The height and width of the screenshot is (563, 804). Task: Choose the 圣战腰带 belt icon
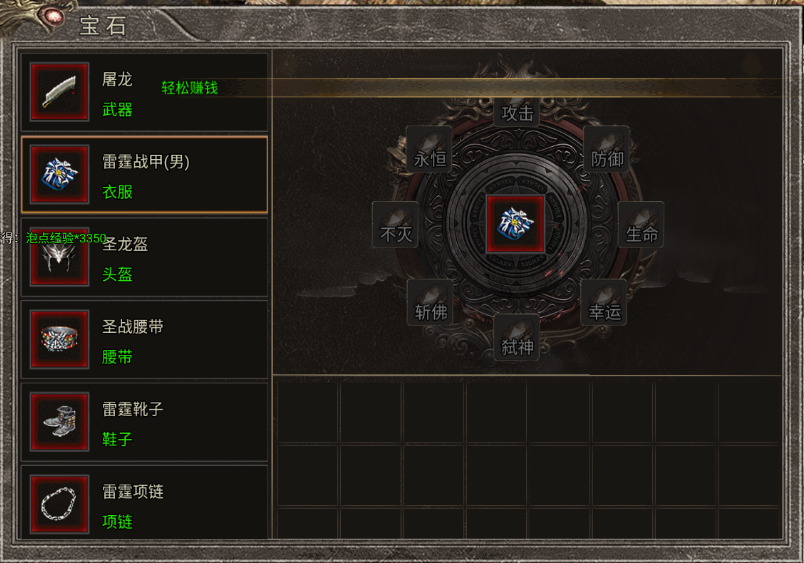59,339
